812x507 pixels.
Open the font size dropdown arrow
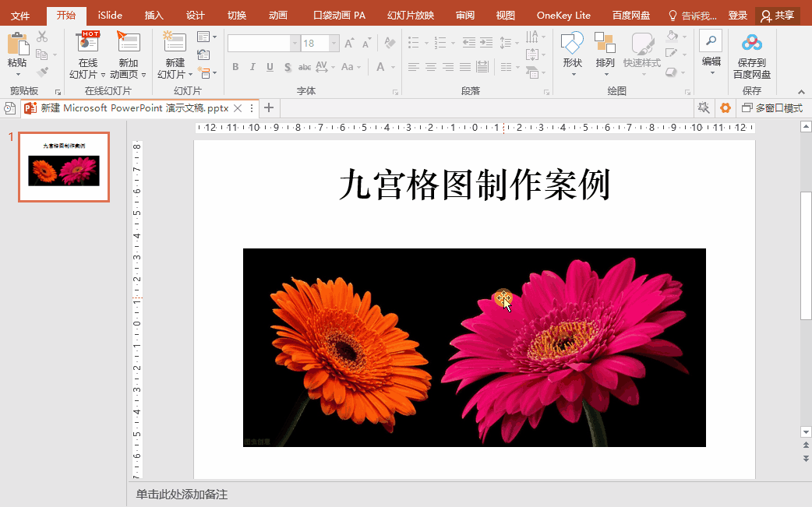coord(332,42)
